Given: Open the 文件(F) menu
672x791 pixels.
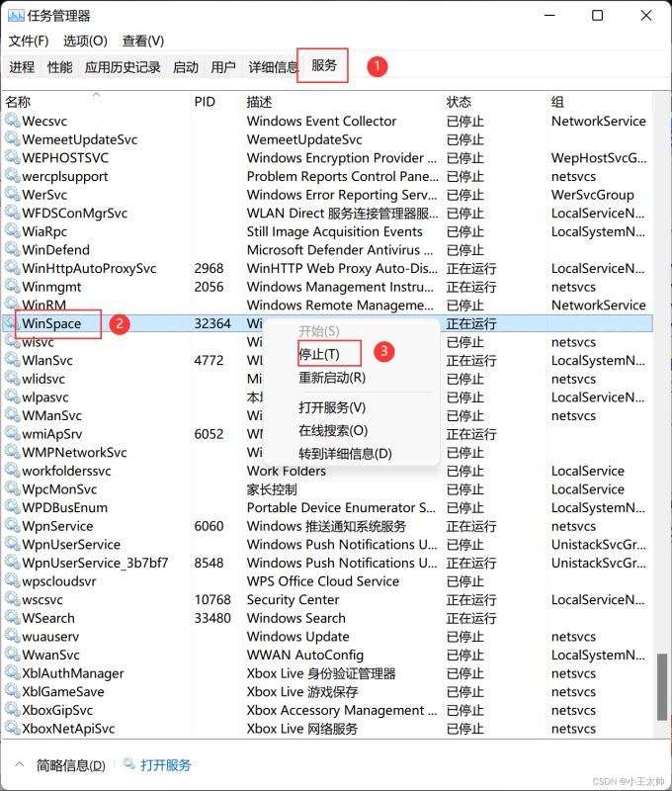Looking at the screenshot, I should (x=29, y=41).
